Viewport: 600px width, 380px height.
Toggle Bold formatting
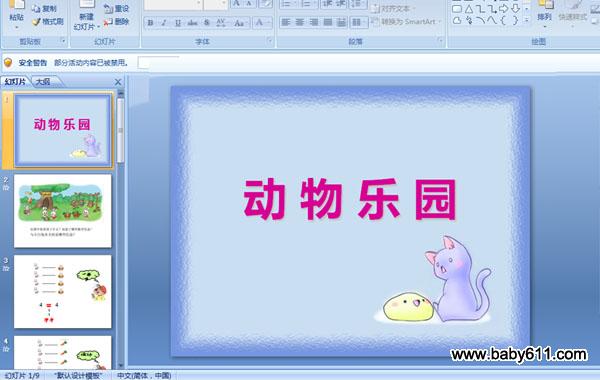150,23
